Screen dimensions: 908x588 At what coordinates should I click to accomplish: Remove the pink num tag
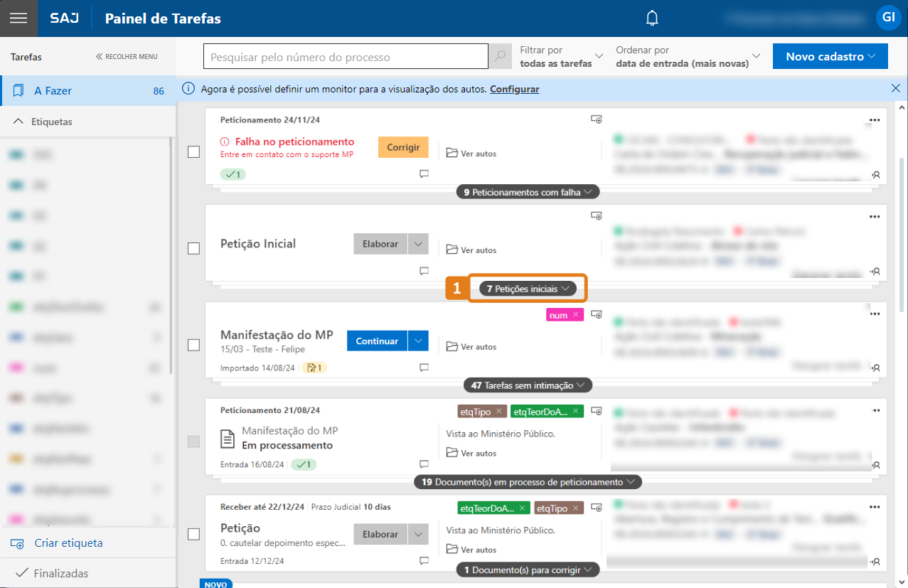pyautogui.click(x=576, y=314)
